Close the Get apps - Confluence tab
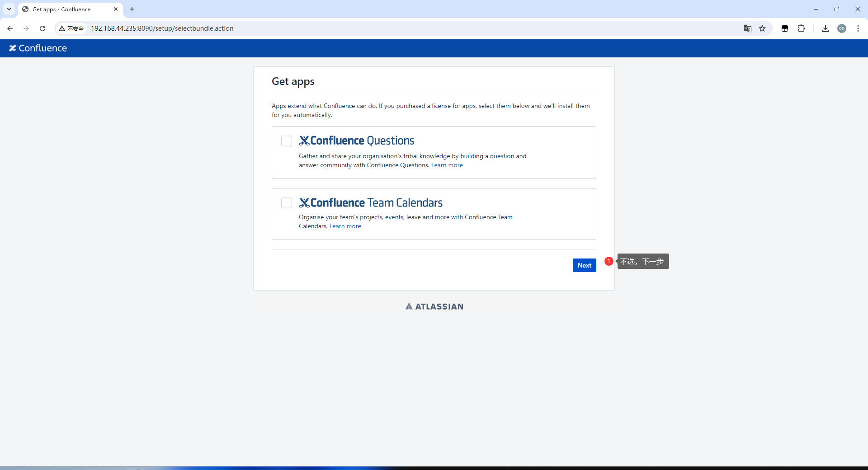 click(116, 9)
